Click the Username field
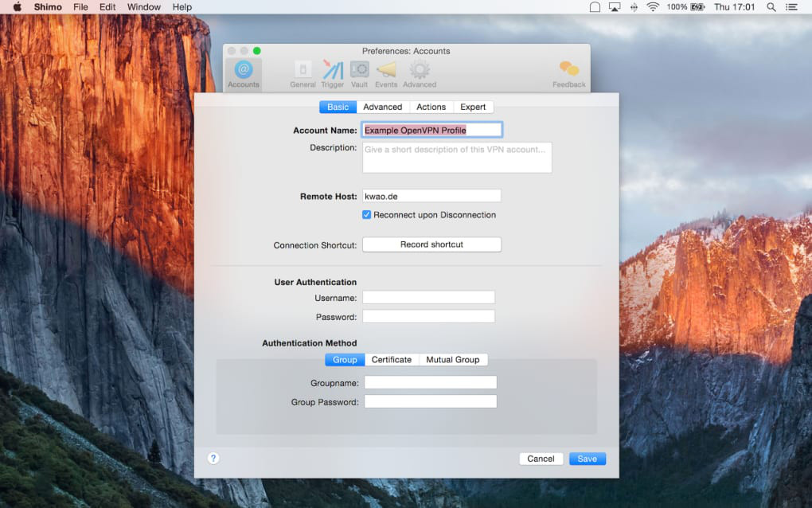Viewport: 812px width, 508px height. point(428,297)
